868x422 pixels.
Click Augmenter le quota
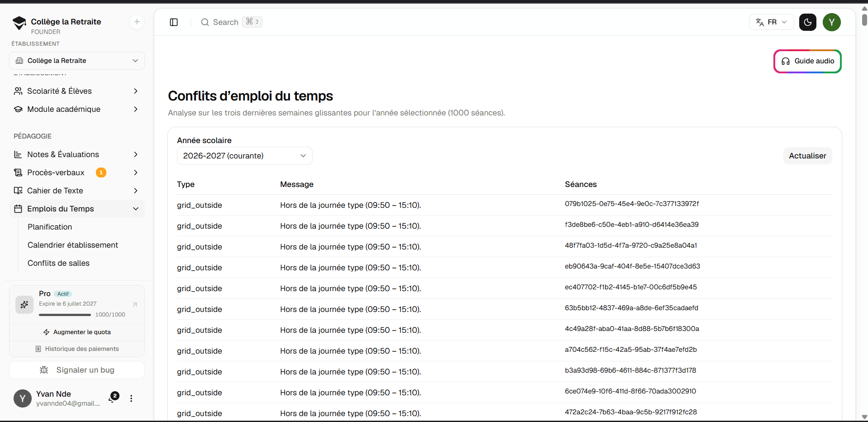tap(77, 332)
